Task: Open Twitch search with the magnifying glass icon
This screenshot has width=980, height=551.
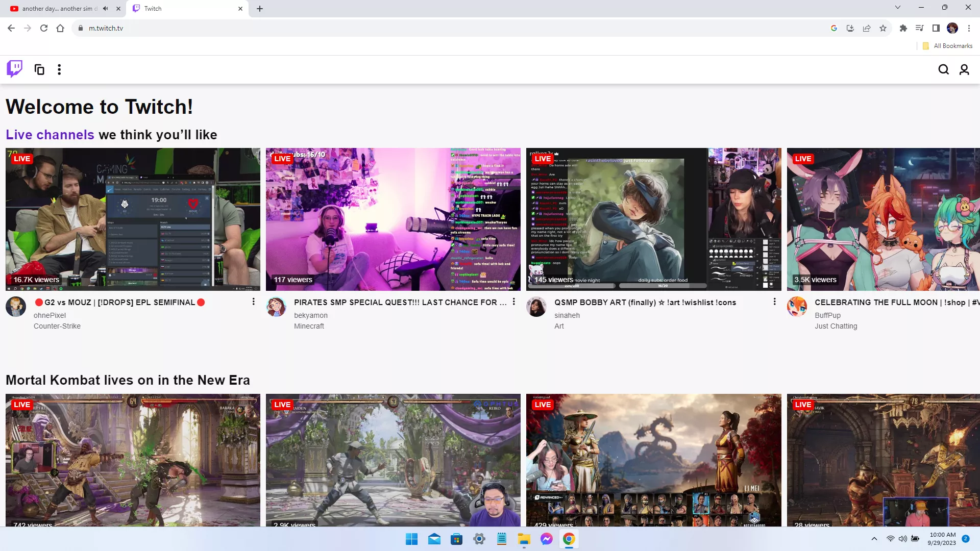Action: click(x=943, y=69)
